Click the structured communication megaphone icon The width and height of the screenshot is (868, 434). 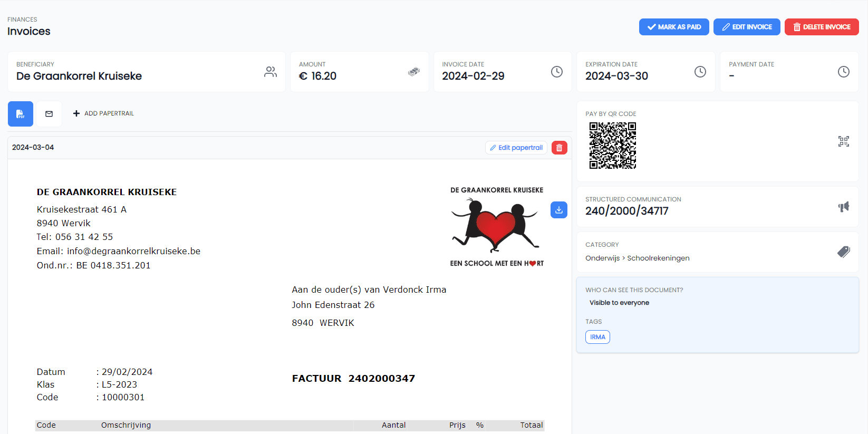click(x=844, y=207)
